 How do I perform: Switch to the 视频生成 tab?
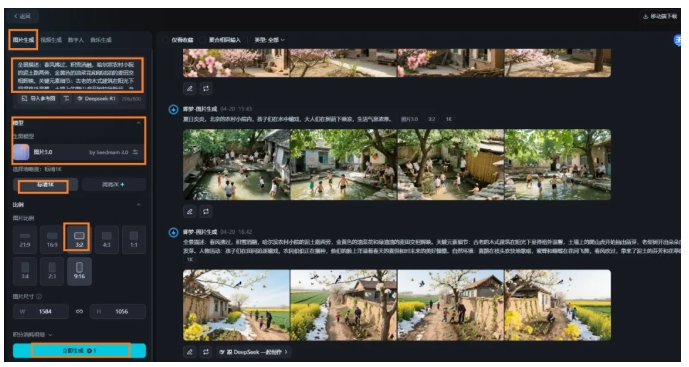tap(51, 40)
